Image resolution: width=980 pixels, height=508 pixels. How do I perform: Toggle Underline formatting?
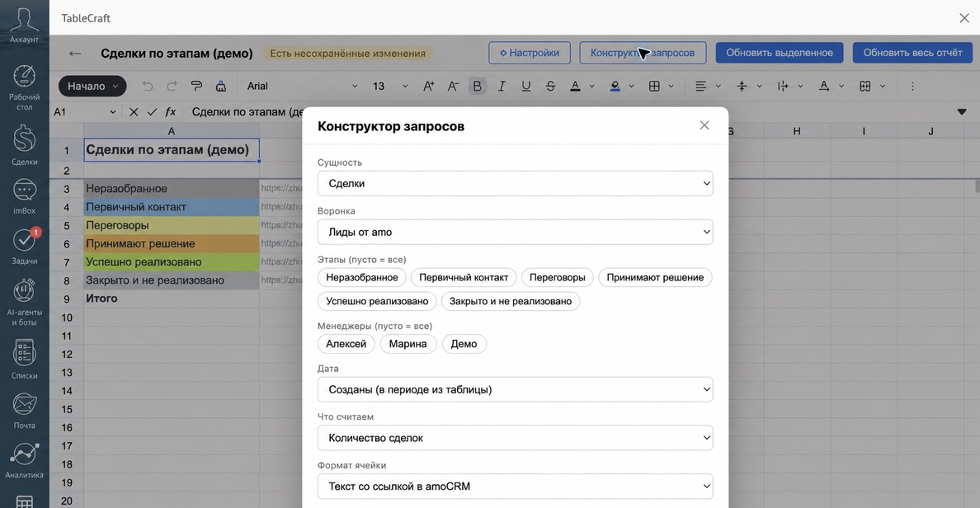[x=525, y=87]
